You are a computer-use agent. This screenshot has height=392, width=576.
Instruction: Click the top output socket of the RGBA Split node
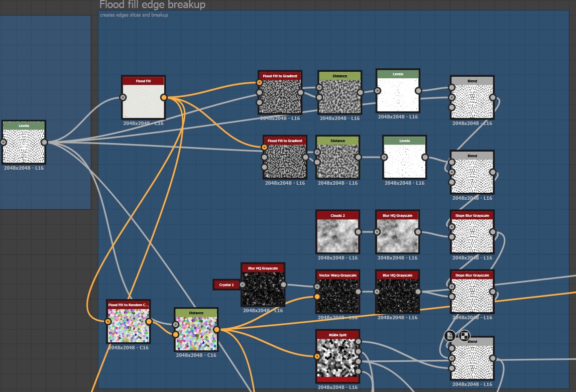[358, 341]
